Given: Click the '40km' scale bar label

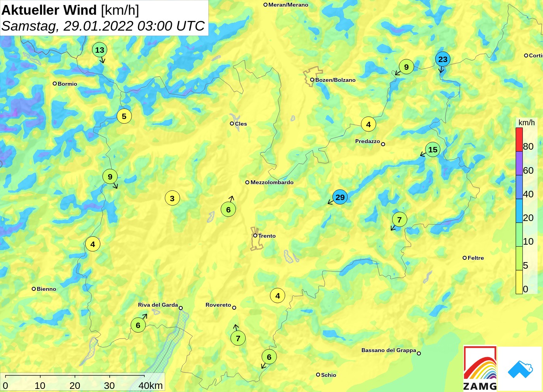Looking at the screenshot, I should coord(150,385).
